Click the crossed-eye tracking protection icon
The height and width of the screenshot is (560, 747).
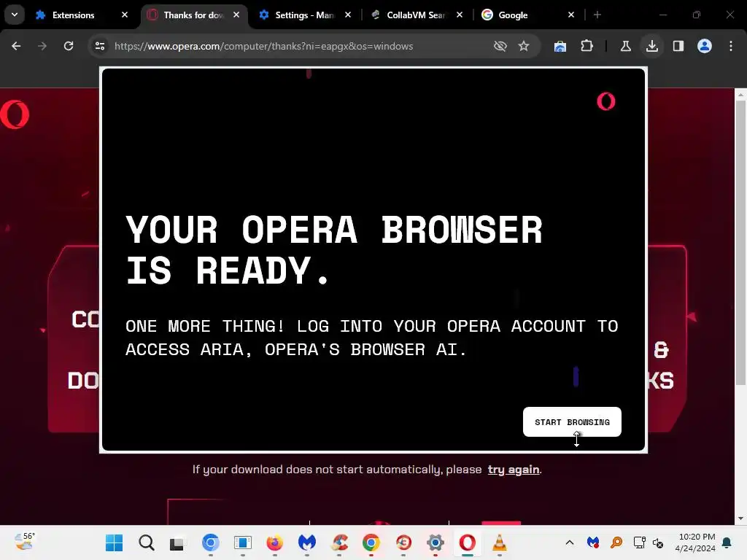500,46
